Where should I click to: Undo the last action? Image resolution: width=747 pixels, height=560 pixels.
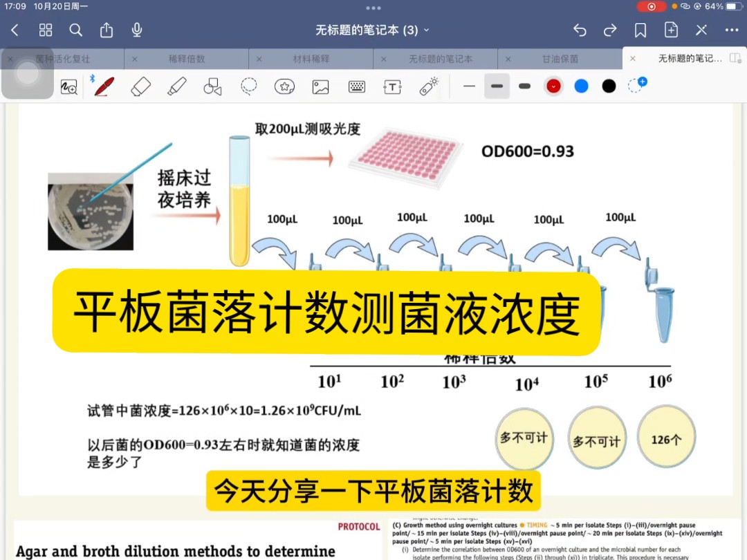580,30
